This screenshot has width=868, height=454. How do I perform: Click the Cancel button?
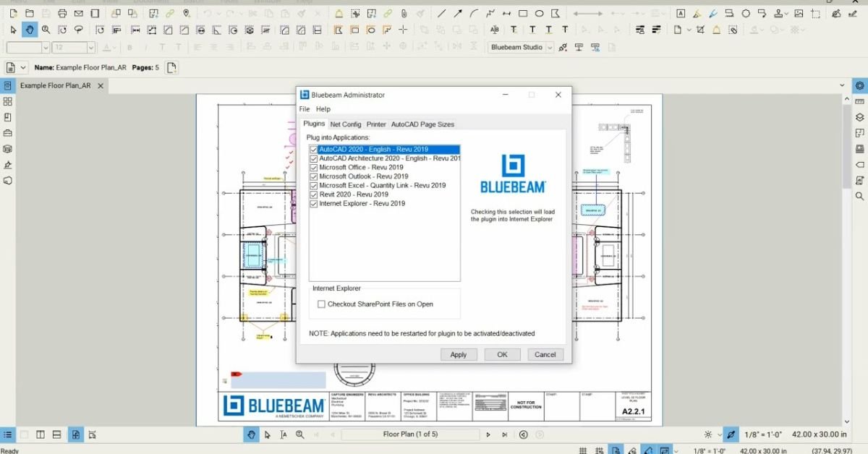pos(545,354)
